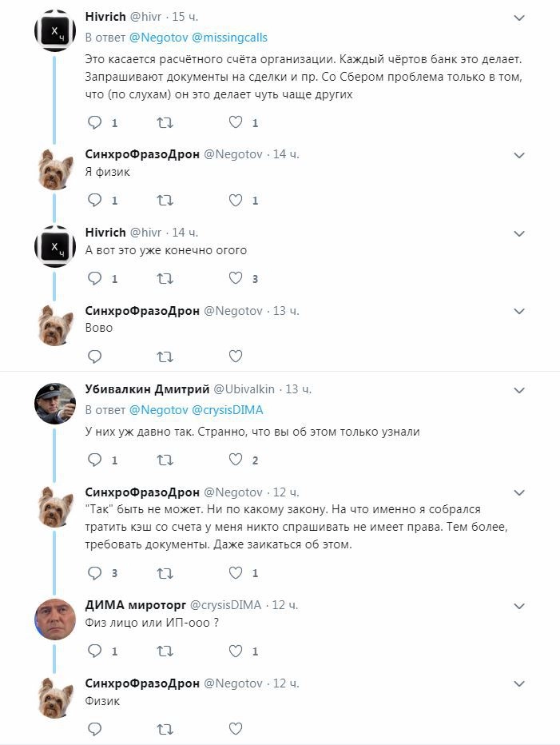Retweet the 'Я физик' tweet
Screen dimensions: 560x745
[x=165, y=201]
